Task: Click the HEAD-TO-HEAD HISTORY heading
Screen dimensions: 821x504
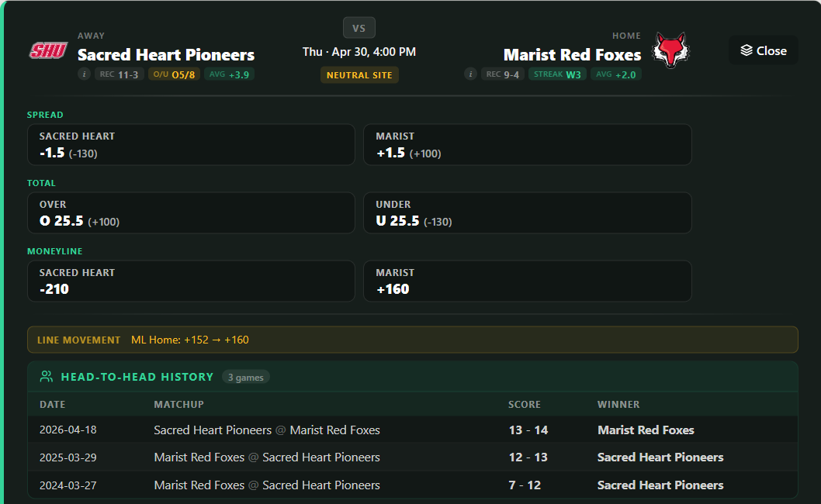Action: click(x=137, y=377)
